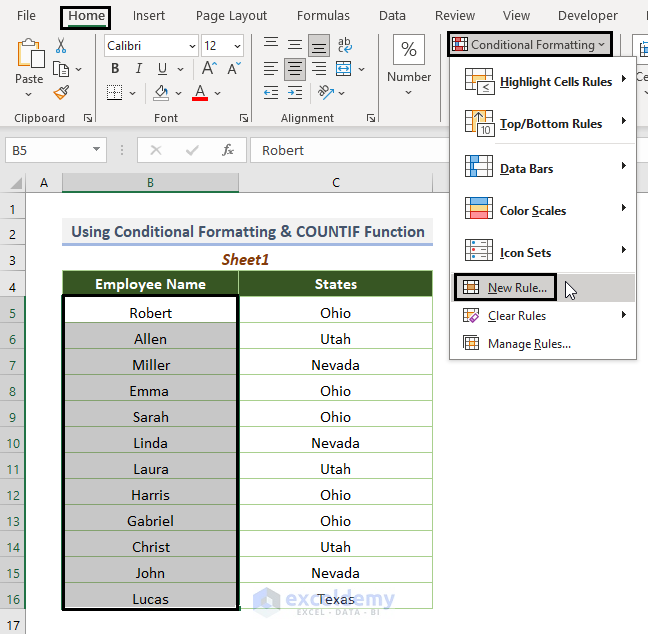This screenshot has height=634, width=648.
Task: Click the Cut scissors icon
Action: [61, 46]
